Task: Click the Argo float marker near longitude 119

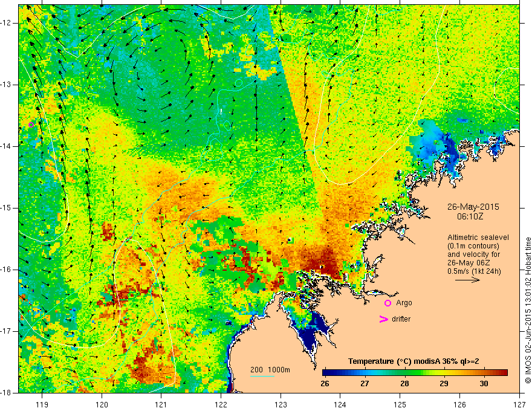Action: click(x=31, y=125)
